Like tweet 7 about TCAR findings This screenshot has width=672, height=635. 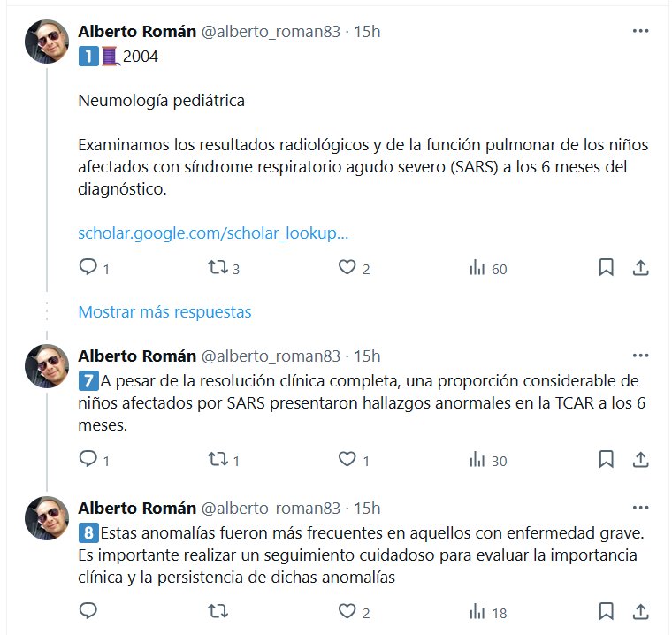[347, 460]
